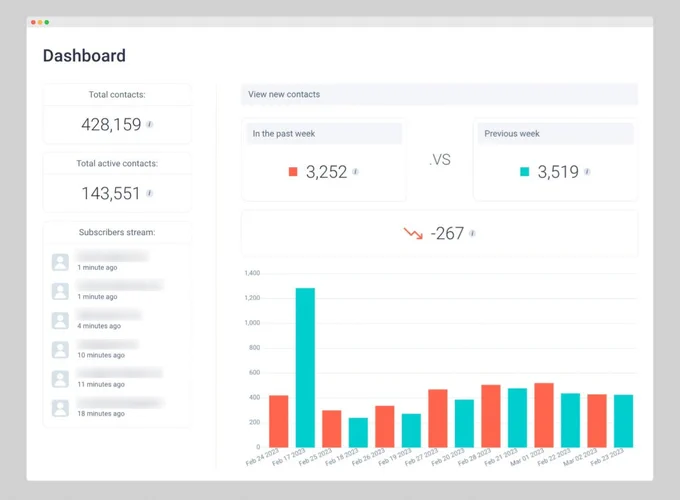Click the orange past-week legend swatch
Viewport: 680px width, 500px height.
pyautogui.click(x=293, y=172)
